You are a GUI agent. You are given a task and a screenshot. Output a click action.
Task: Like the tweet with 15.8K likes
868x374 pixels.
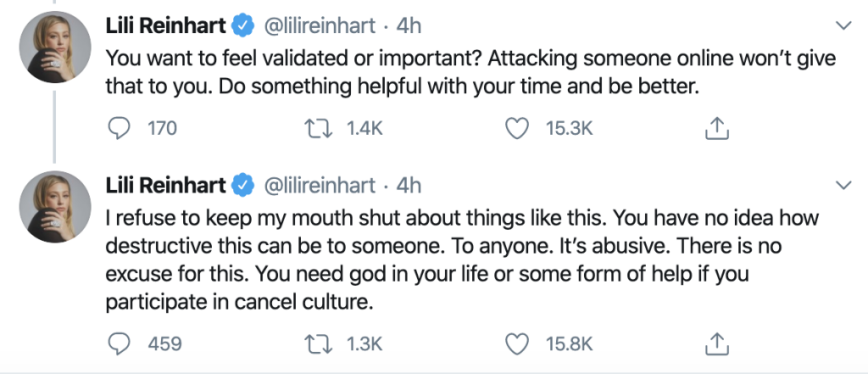click(x=518, y=344)
